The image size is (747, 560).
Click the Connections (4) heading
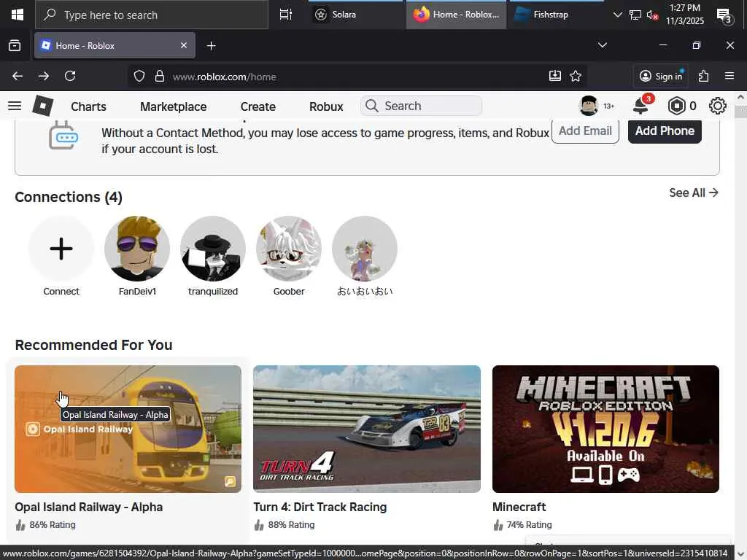[69, 197]
